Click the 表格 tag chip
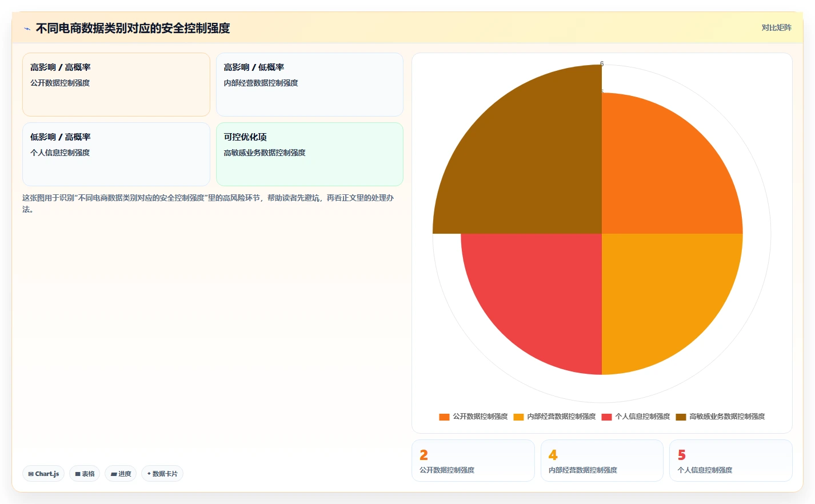This screenshot has width=815, height=504. [x=85, y=474]
